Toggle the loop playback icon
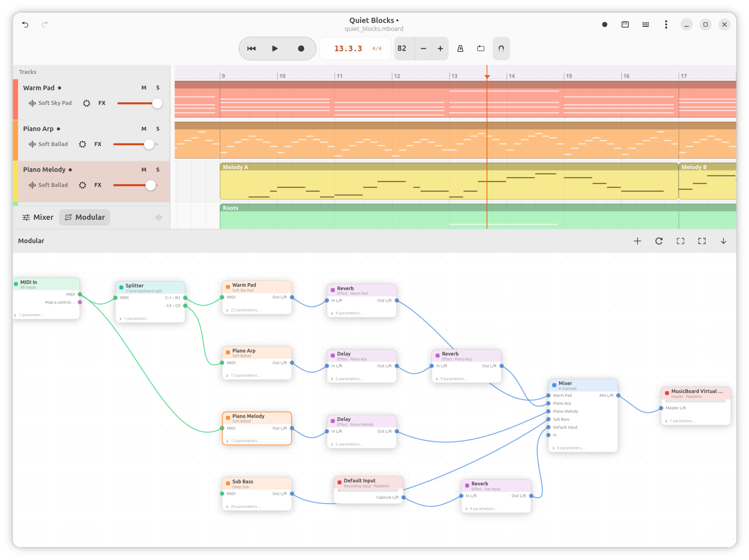Screen dimensions: 749x560 480,48
